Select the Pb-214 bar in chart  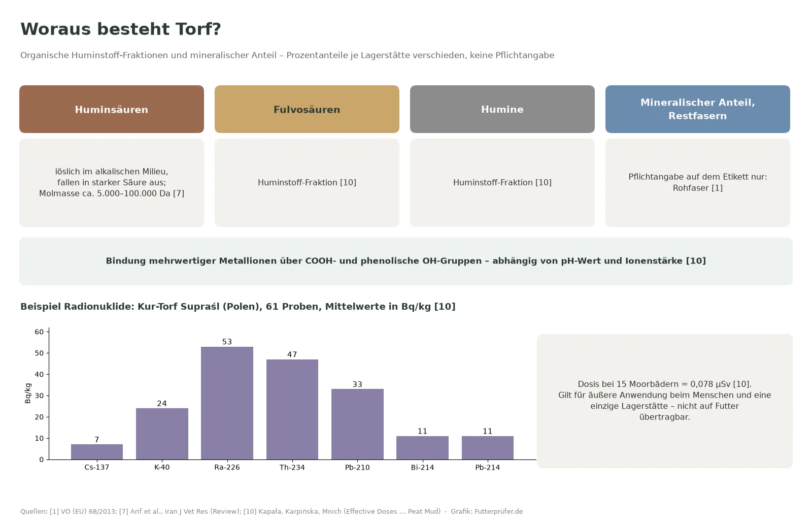point(488,448)
